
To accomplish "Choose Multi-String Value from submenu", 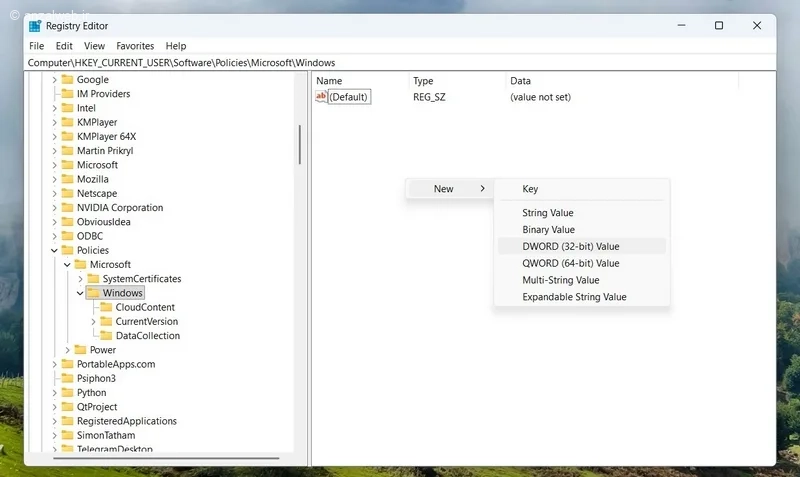I will 582,280.
